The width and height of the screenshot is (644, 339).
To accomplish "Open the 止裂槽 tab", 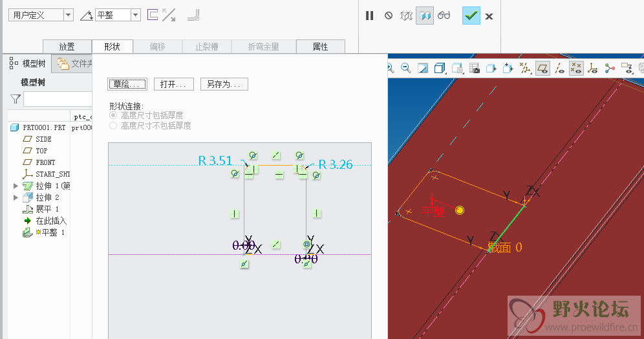I will pyautogui.click(x=207, y=47).
